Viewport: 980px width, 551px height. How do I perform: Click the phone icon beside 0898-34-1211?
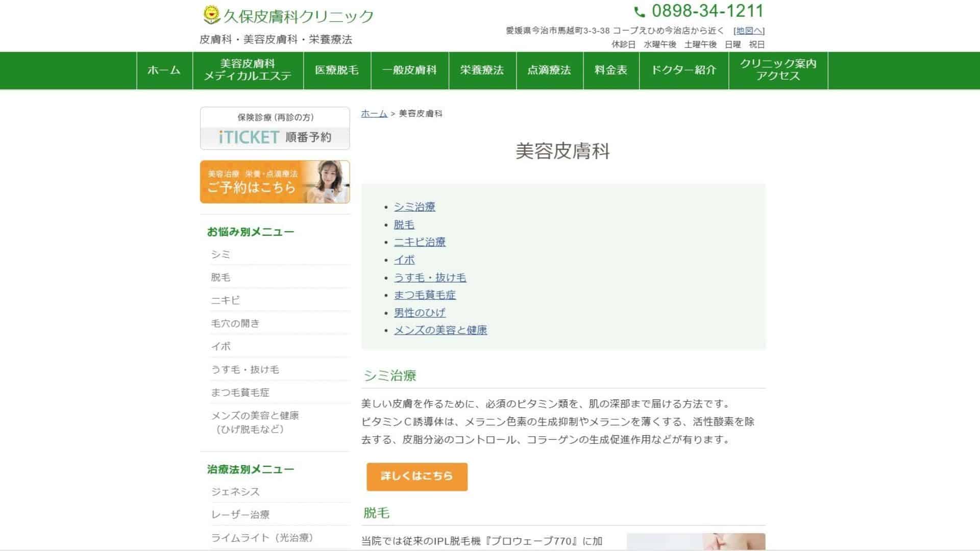(640, 11)
